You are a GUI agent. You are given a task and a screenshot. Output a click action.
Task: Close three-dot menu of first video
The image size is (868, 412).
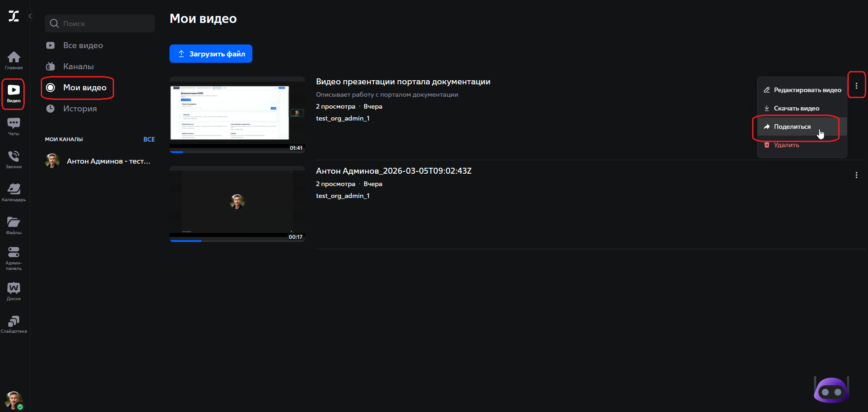(856, 86)
